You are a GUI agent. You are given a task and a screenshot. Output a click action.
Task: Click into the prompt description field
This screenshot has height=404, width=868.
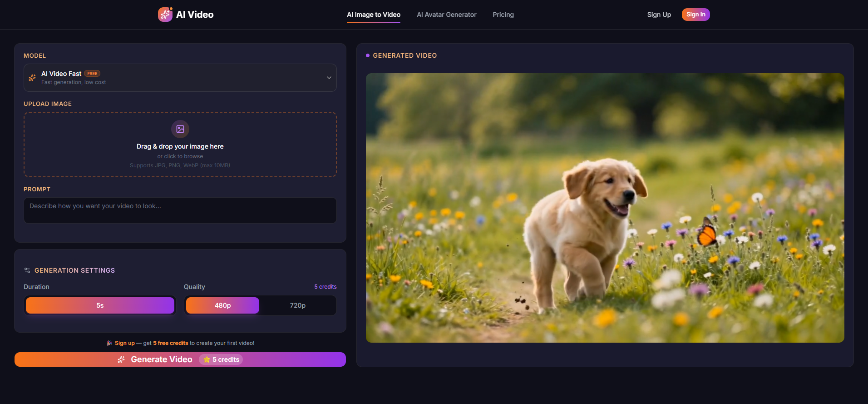[180, 210]
